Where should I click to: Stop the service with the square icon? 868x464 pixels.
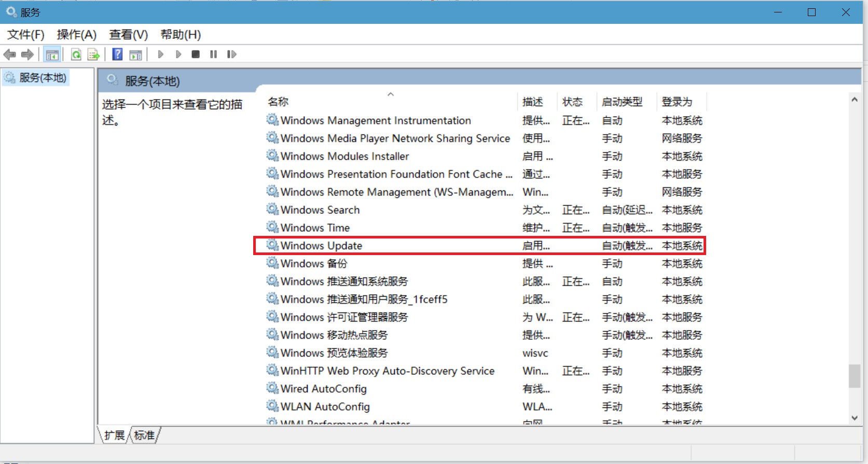pos(196,54)
